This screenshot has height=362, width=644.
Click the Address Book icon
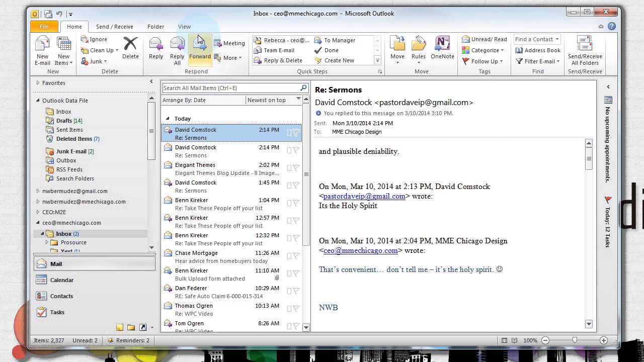point(519,50)
